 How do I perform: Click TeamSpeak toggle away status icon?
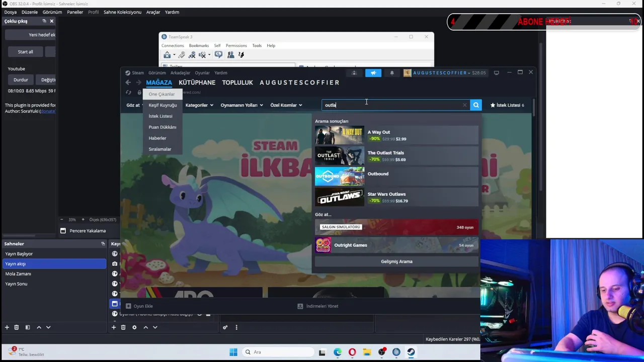[218, 54]
